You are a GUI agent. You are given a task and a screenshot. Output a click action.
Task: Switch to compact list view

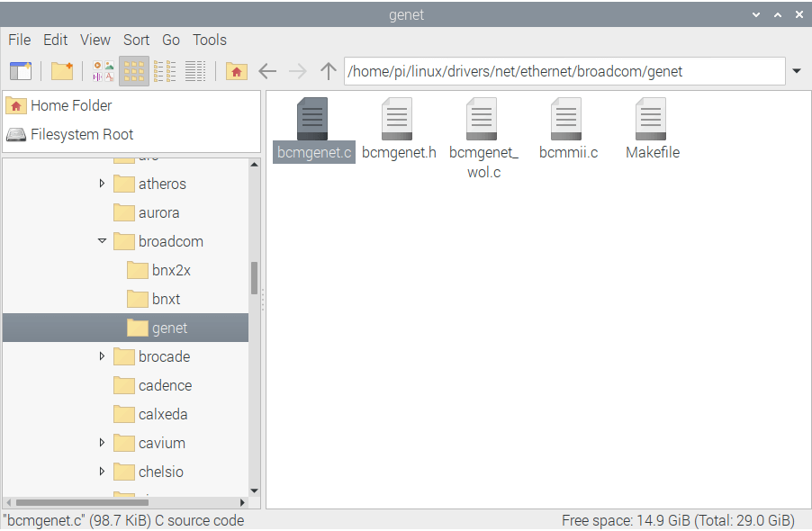[x=165, y=71]
